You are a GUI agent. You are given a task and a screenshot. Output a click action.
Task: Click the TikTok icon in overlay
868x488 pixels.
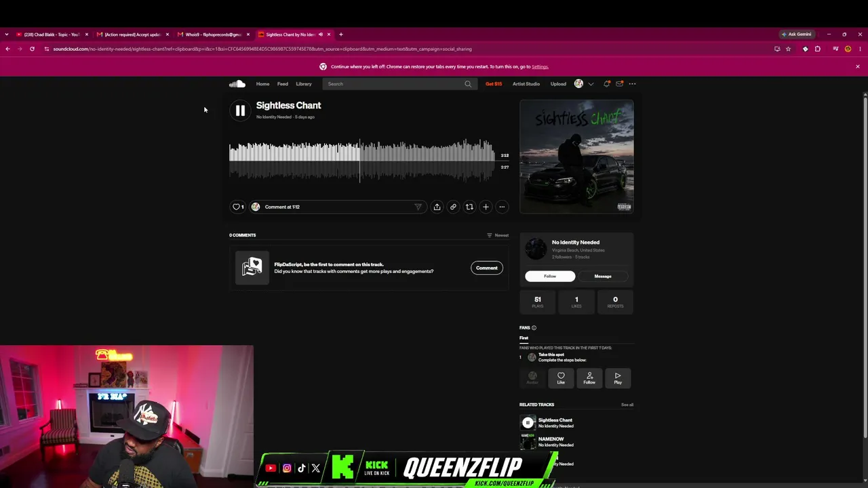tap(302, 468)
